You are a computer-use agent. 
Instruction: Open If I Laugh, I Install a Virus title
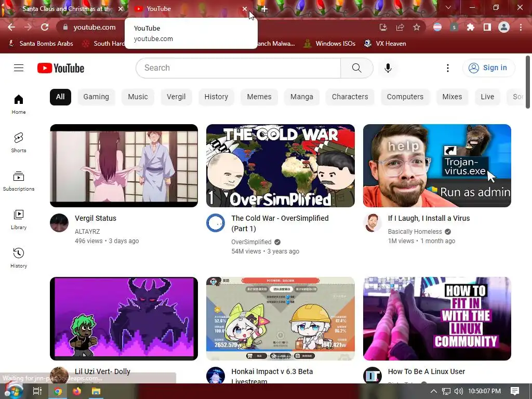[x=429, y=219]
